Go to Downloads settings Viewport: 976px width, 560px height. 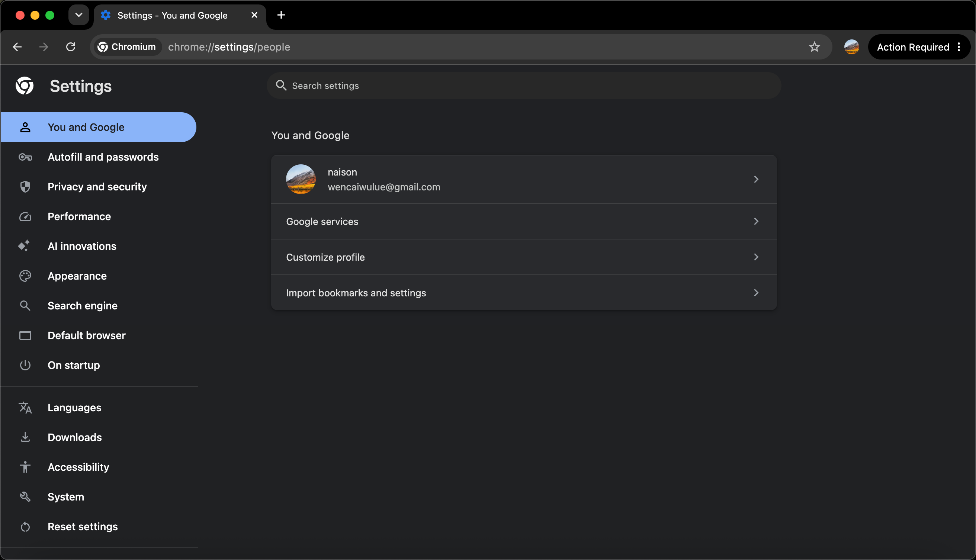click(99, 437)
